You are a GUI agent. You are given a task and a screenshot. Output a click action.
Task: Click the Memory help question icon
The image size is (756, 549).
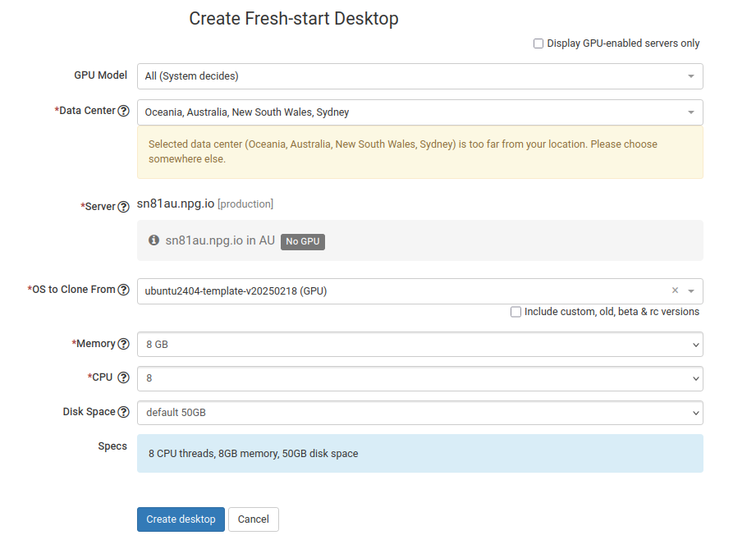tap(124, 345)
